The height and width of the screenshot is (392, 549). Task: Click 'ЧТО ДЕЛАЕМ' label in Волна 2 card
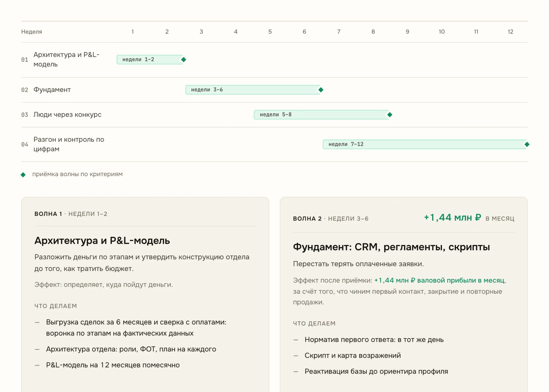pos(314,324)
